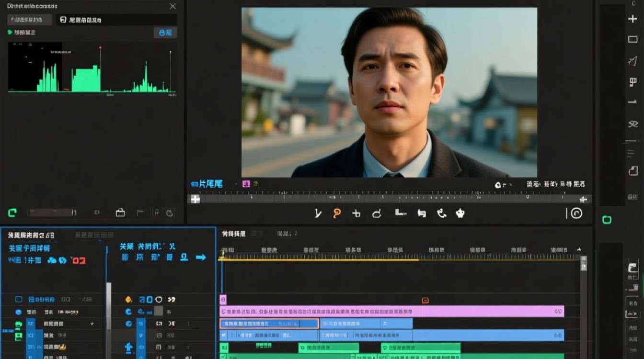This screenshot has width=644, height=359.
Task: Toggle the green P-shaped icon in the layer list
Action: 19,337
